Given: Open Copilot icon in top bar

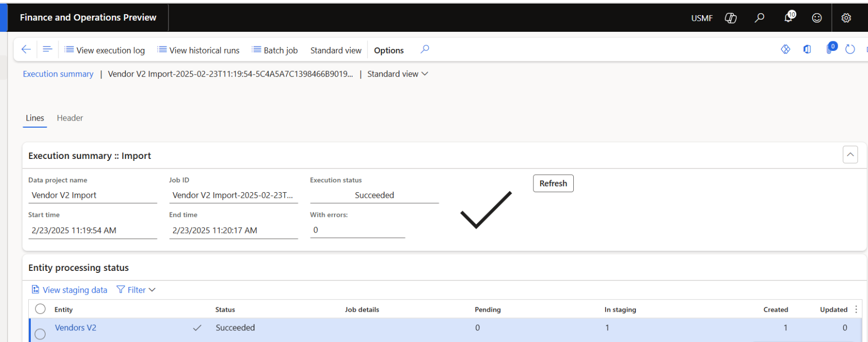Looking at the screenshot, I should click(x=731, y=18).
